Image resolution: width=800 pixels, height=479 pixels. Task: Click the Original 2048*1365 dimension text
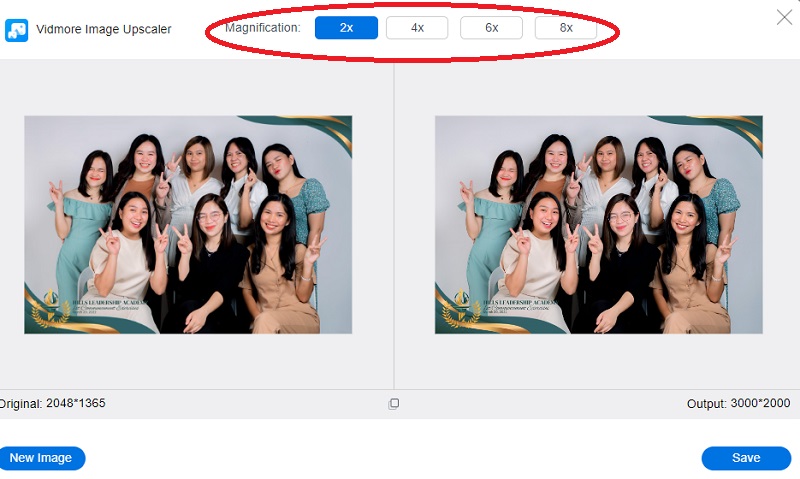53,403
